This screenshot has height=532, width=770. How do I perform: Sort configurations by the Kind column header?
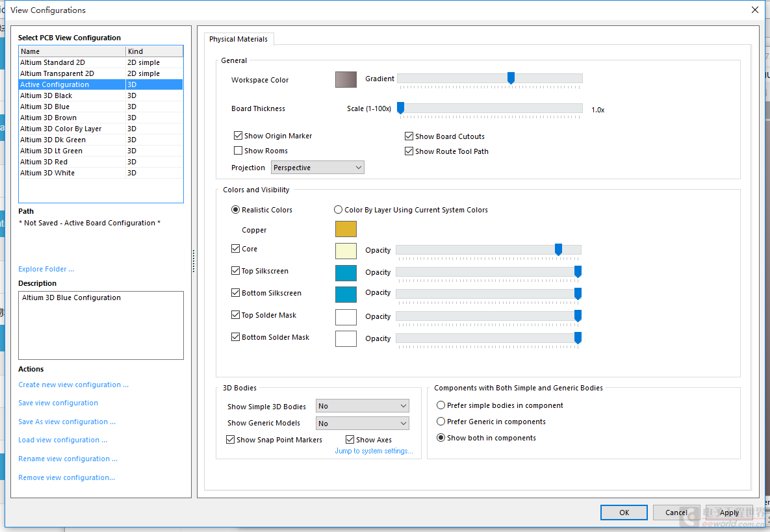coord(154,51)
